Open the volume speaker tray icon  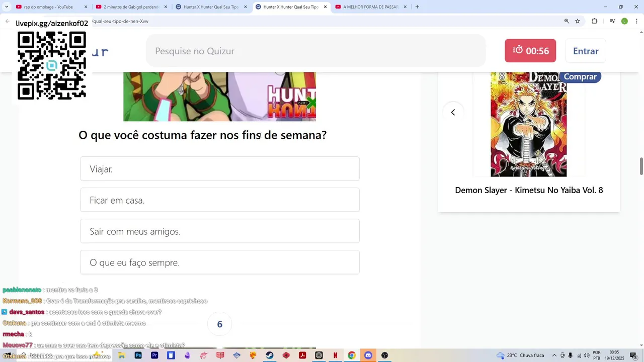[x=586, y=355]
